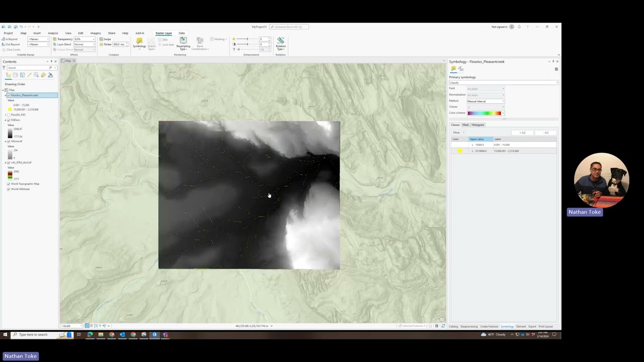Toggle World Topographic Map checkbox
The width and height of the screenshot is (644, 362).
click(x=9, y=184)
